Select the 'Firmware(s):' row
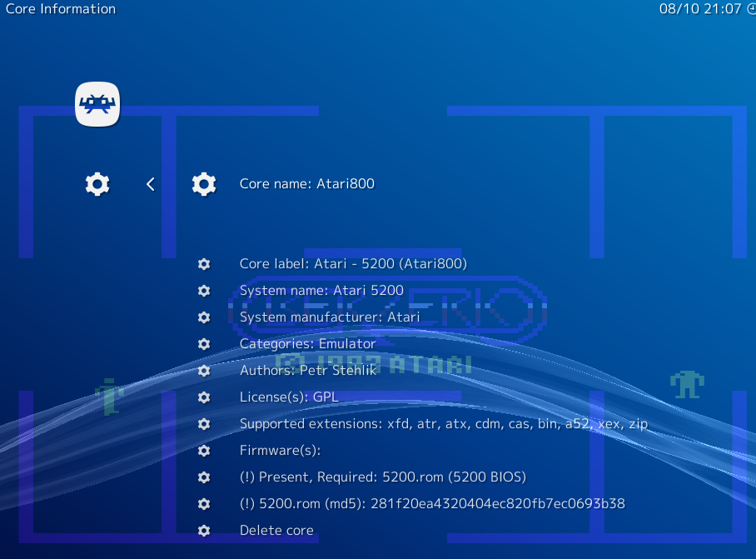 280,451
